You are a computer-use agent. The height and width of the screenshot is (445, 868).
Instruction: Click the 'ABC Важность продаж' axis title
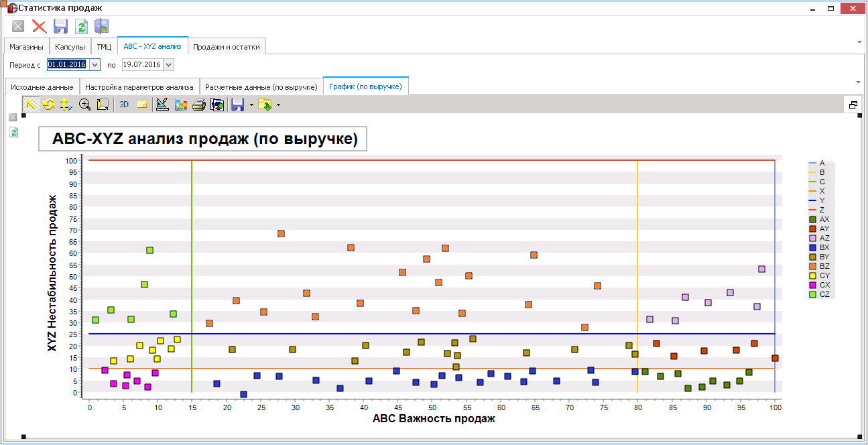pos(434,419)
